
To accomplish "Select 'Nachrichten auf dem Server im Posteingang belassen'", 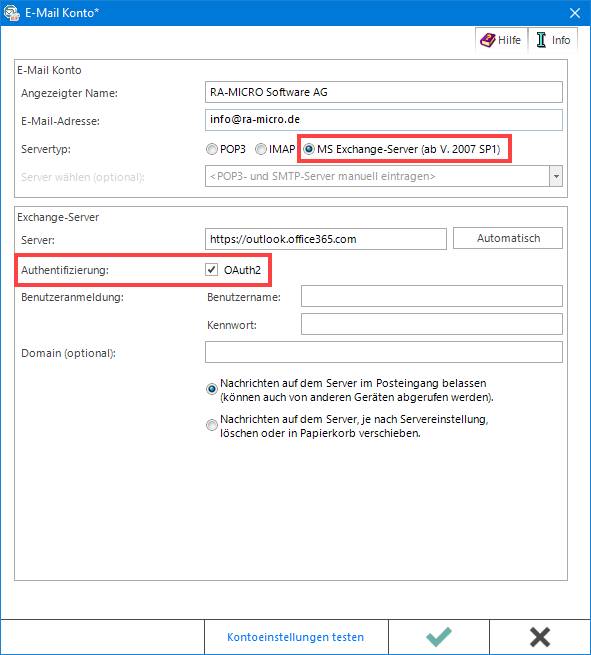I will [x=212, y=389].
